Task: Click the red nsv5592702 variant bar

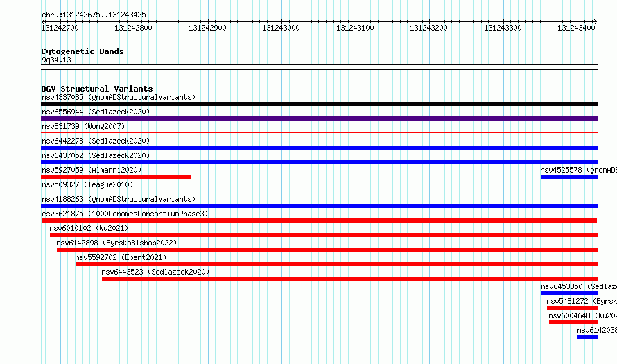Action: pyautogui.click(x=336, y=264)
